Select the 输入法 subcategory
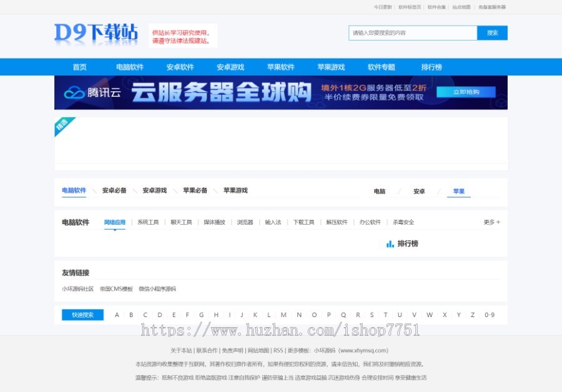Screen dimensions: 562x392 [x=273, y=222]
